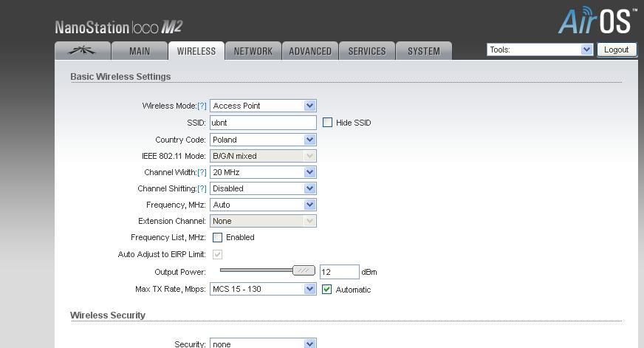This screenshot has width=644, height=348.
Task: Click the Output Power slider handle
Action: pyautogui.click(x=304, y=270)
